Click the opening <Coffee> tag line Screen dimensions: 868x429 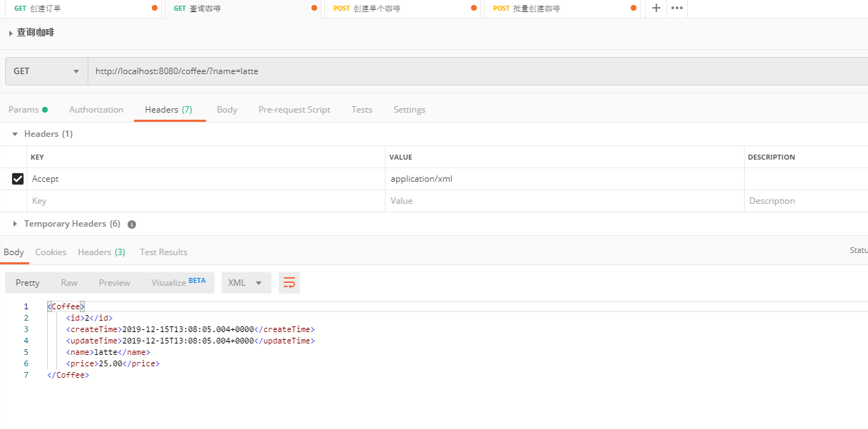66,306
